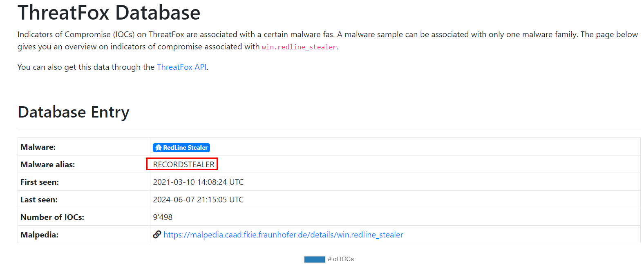Image resolution: width=644 pixels, height=264 pixels.
Task: Click the First seen timestamp 2021-03-10
Action: click(x=198, y=182)
